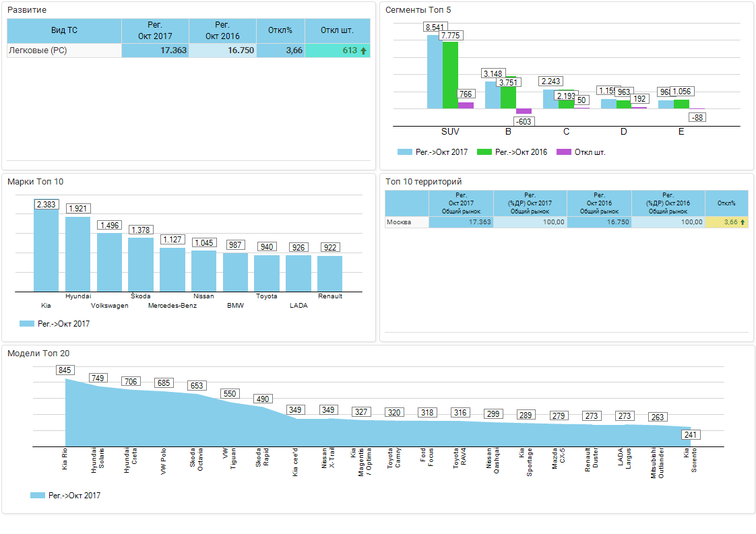Viewport: 756px width, 534px height.
Task: Toggle Рег.->Окт 2017 legend in Марки Топ 10
Action: pyautogui.click(x=55, y=324)
